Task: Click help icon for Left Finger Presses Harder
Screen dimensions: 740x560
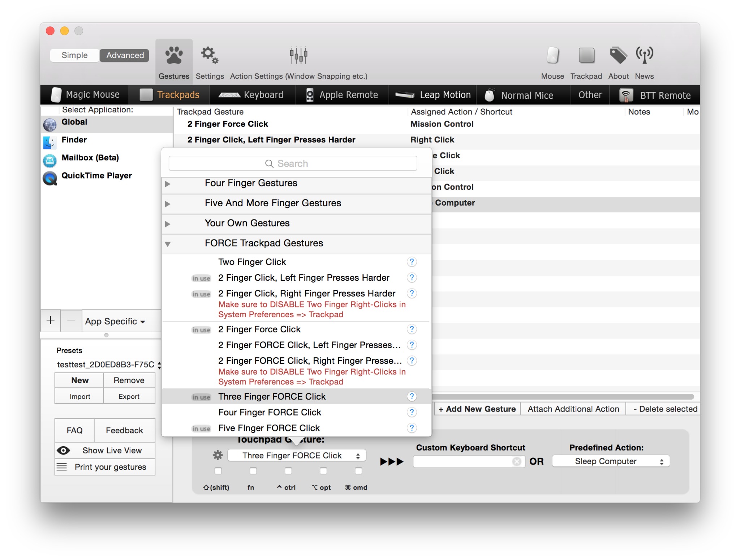Action: 412,277
